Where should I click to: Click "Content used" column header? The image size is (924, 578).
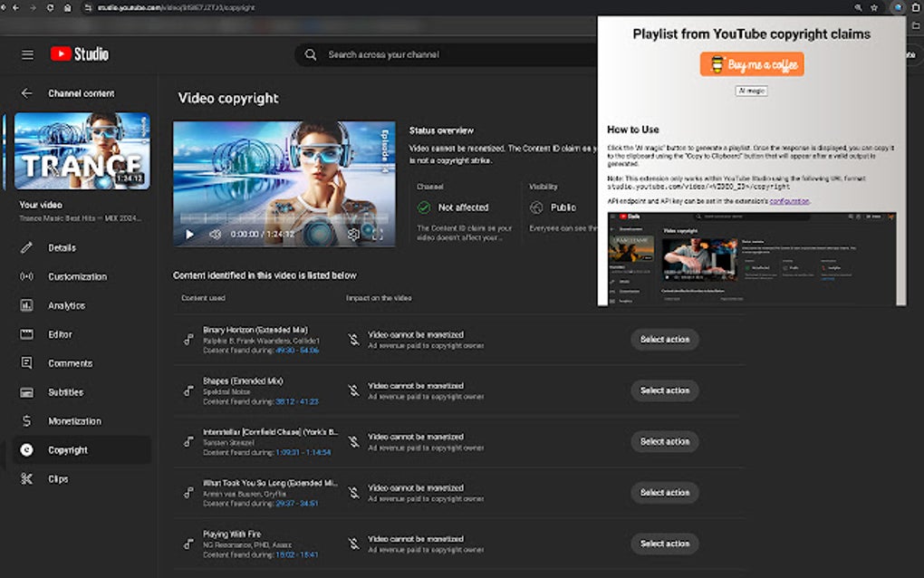[x=203, y=298]
